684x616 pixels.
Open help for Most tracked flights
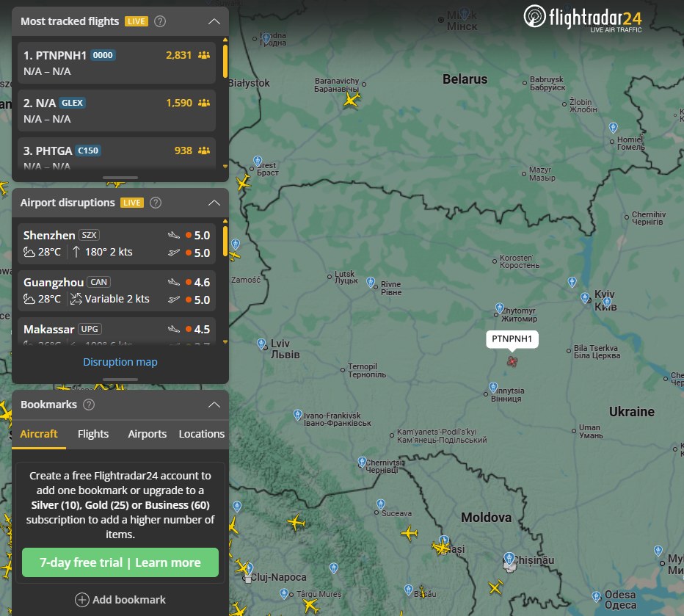(x=160, y=21)
